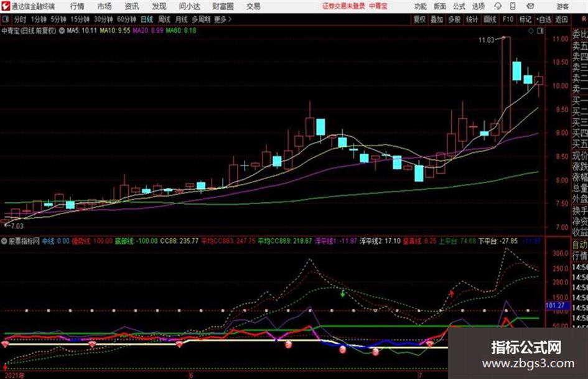Open the 问小达 menu
Screen dimensions: 588x379
click(x=189, y=6)
